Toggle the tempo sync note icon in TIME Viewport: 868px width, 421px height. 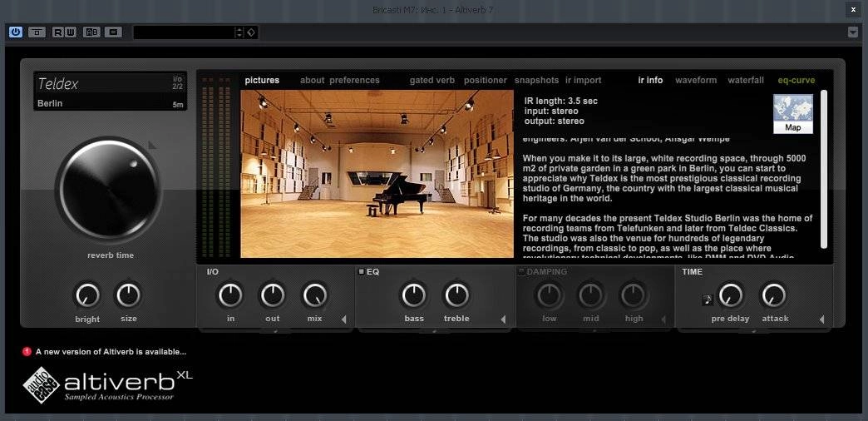(708, 300)
